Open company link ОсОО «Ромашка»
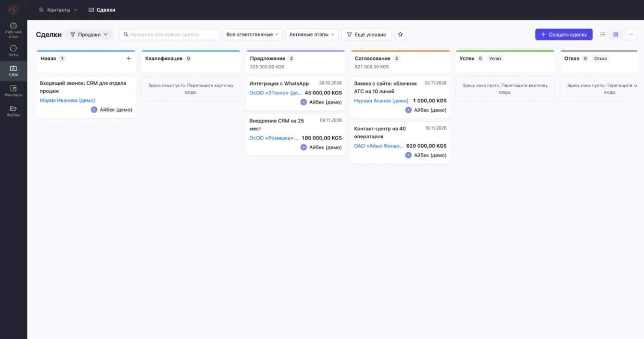Image resolution: width=644 pixels, height=339 pixels. (x=274, y=138)
